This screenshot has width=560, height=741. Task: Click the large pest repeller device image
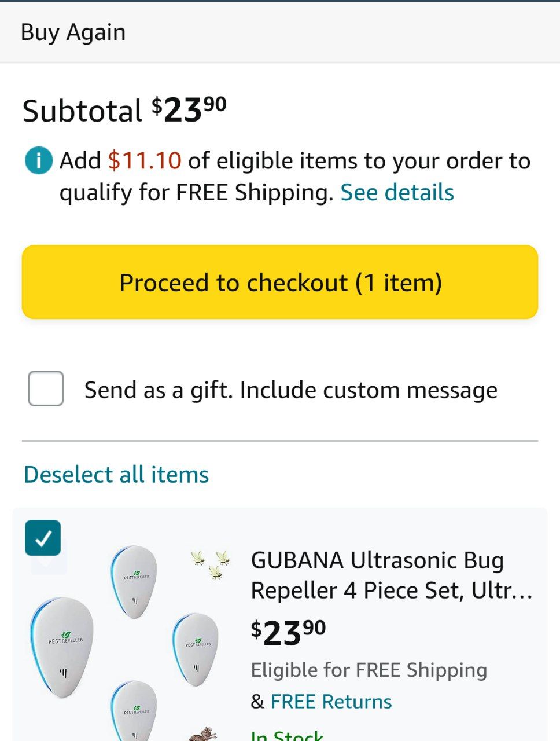(62, 647)
